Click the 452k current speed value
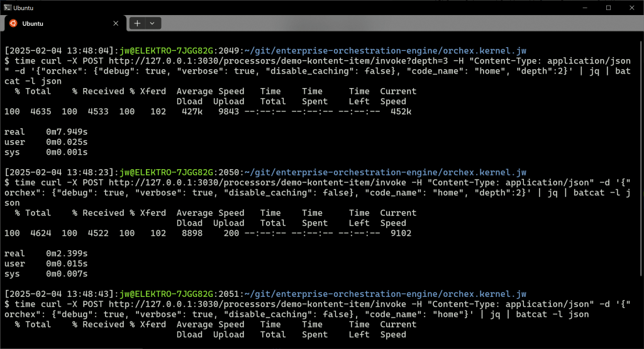 [x=401, y=111]
